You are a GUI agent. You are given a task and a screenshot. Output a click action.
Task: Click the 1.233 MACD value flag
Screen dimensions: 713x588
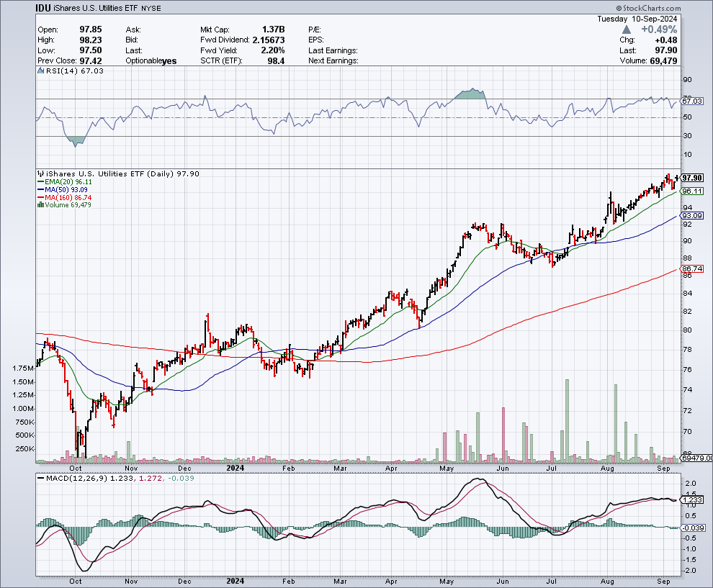(x=691, y=499)
